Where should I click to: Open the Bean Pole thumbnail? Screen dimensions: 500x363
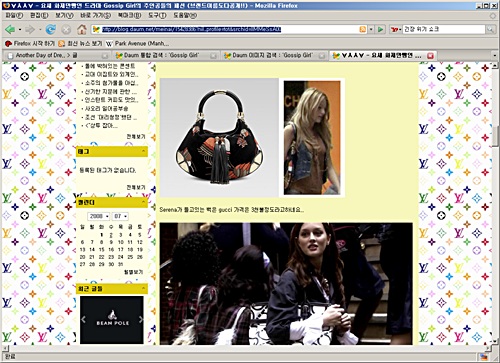tap(112, 320)
